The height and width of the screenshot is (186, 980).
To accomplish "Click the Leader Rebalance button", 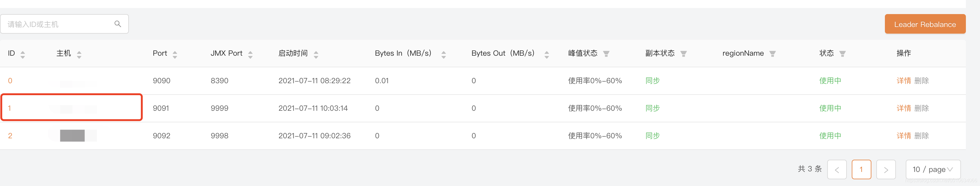I will 925,24.
